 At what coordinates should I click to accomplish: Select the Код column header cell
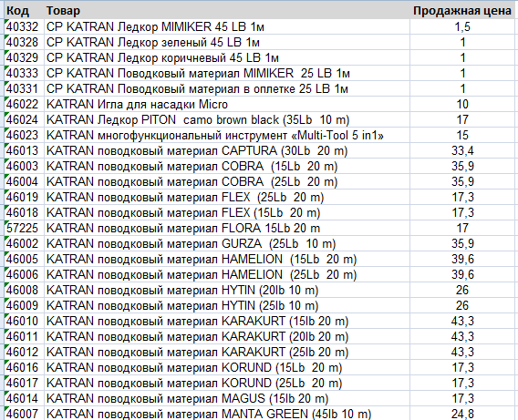25,11
